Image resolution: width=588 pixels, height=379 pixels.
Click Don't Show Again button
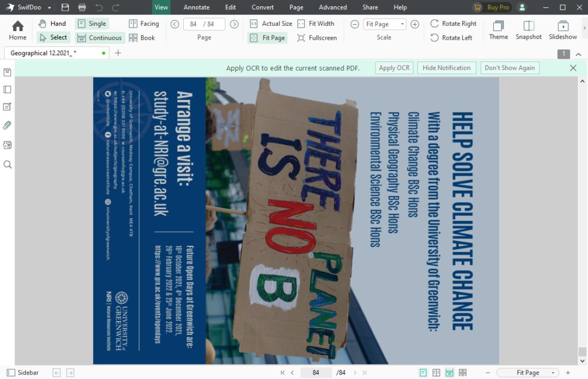pyautogui.click(x=510, y=68)
